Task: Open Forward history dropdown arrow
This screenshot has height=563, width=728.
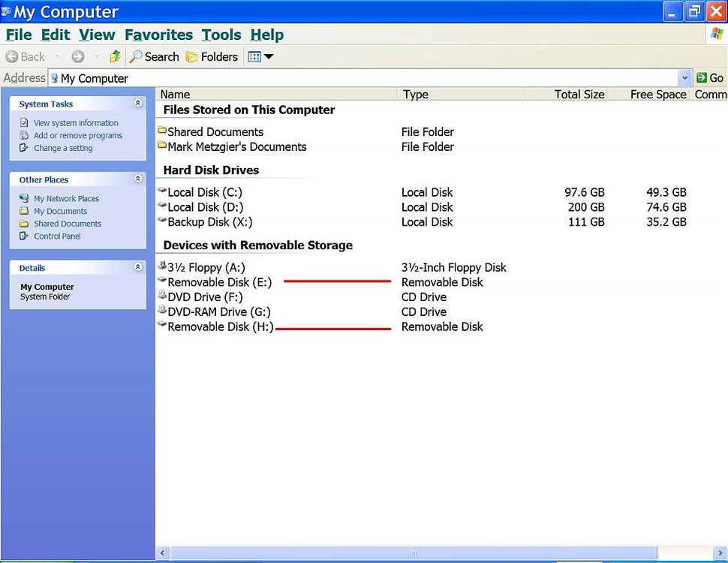Action: point(96,56)
